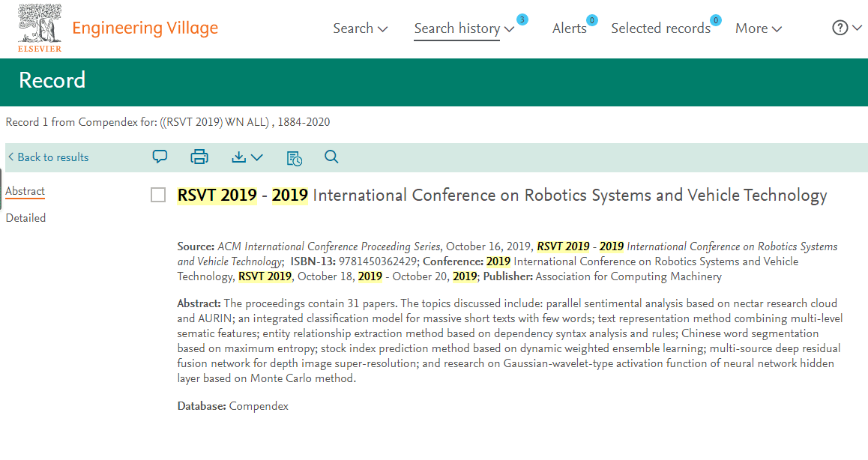Click the Alerts count badge
The height and width of the screenshot is (460, 868).
[591, 20]
